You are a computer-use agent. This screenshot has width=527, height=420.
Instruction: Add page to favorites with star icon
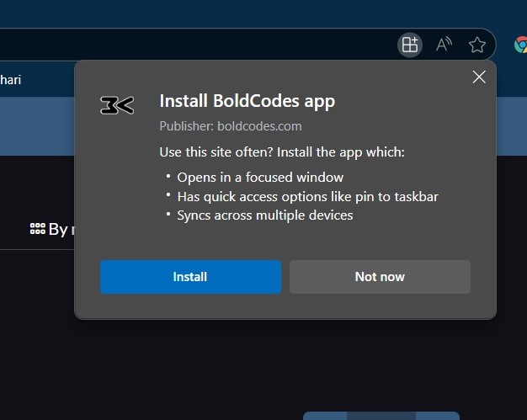[x=477, y=45]
